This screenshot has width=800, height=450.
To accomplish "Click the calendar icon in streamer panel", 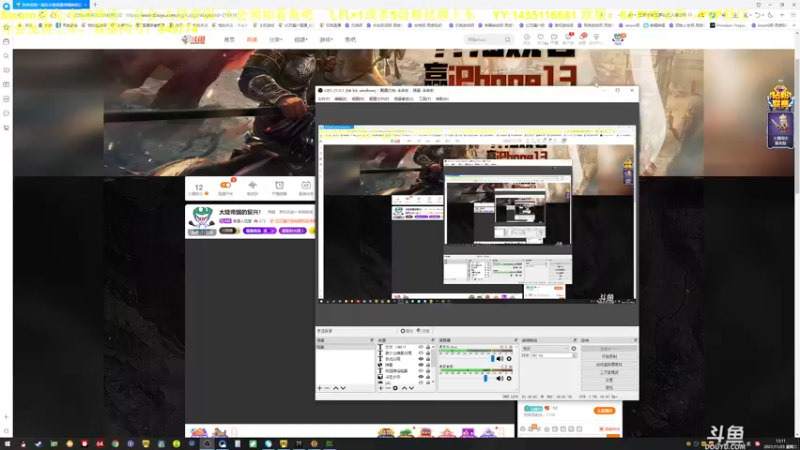I will pos(306,185).
